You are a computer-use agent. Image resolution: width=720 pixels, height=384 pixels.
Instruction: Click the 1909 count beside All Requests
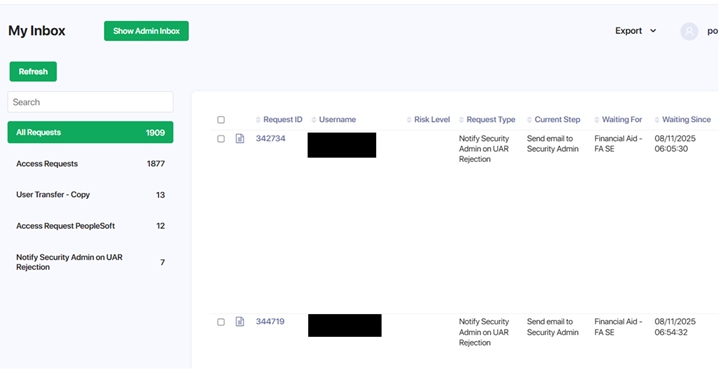click(155, 133)
